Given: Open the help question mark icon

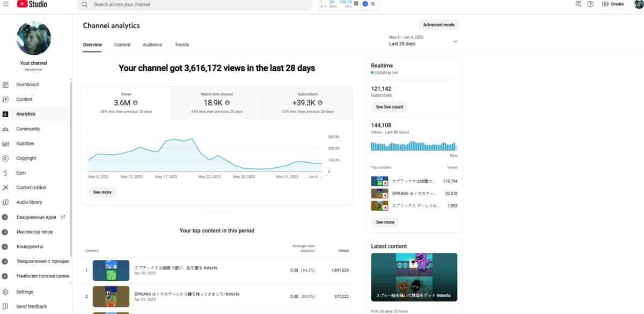Looking at the screenshot, I should (590, 4).
